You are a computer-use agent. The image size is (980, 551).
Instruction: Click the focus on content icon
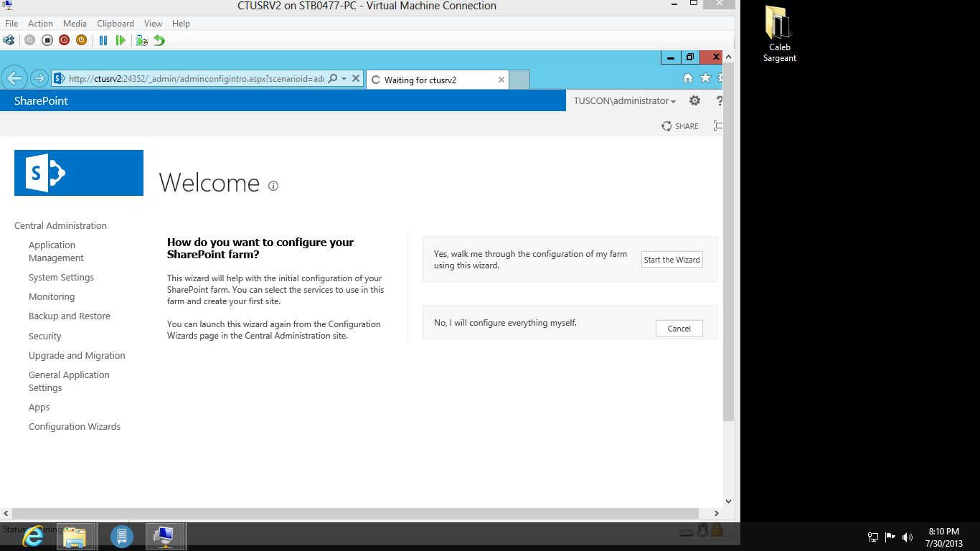pos(718,126)
